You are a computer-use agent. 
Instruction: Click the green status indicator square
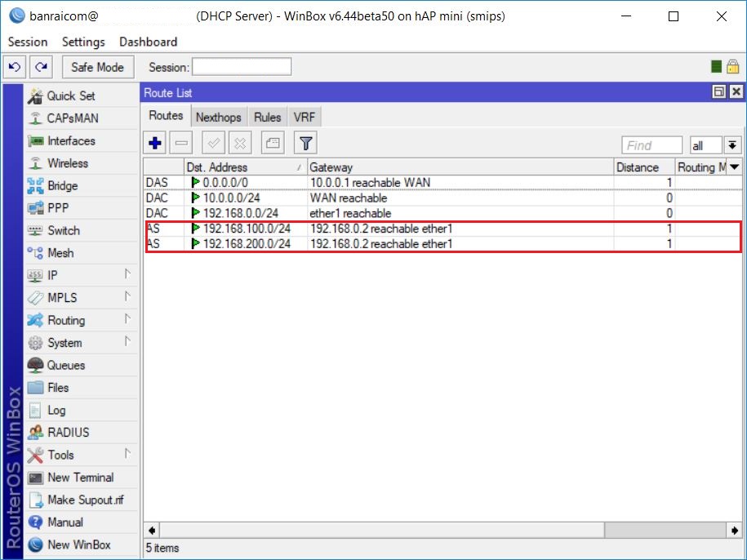tap(716, 67)
